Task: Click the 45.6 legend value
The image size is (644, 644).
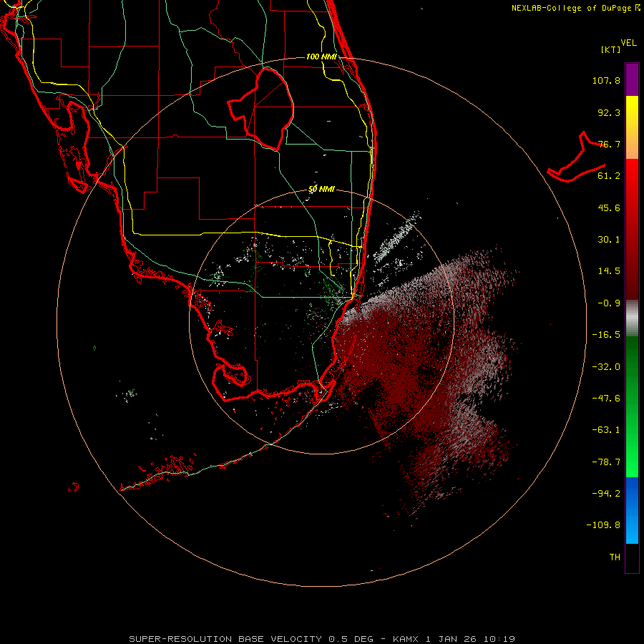Action: pos(609,208)
